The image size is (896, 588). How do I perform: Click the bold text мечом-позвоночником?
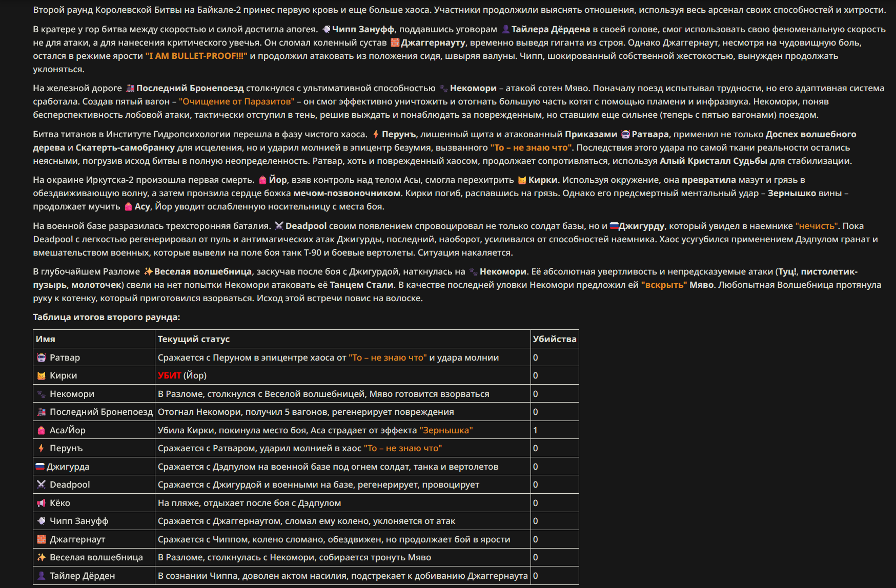click(347, 193)
